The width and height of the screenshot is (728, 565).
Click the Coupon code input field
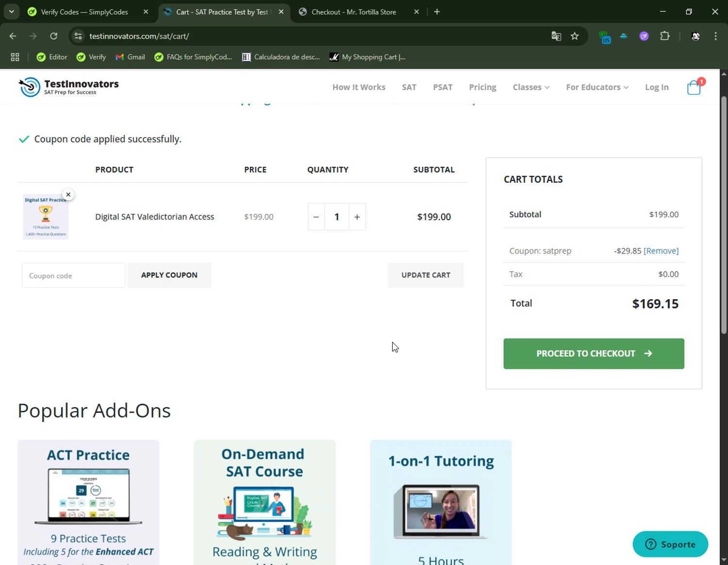pyautogui.click(x=73, y=275)
